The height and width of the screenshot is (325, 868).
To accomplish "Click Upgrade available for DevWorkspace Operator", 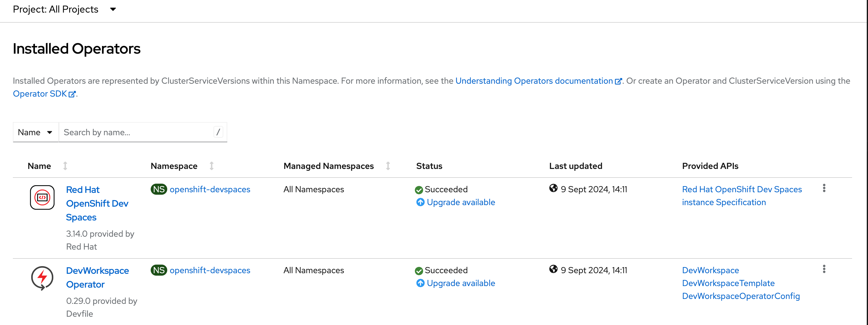I will [x=460, y=283].
